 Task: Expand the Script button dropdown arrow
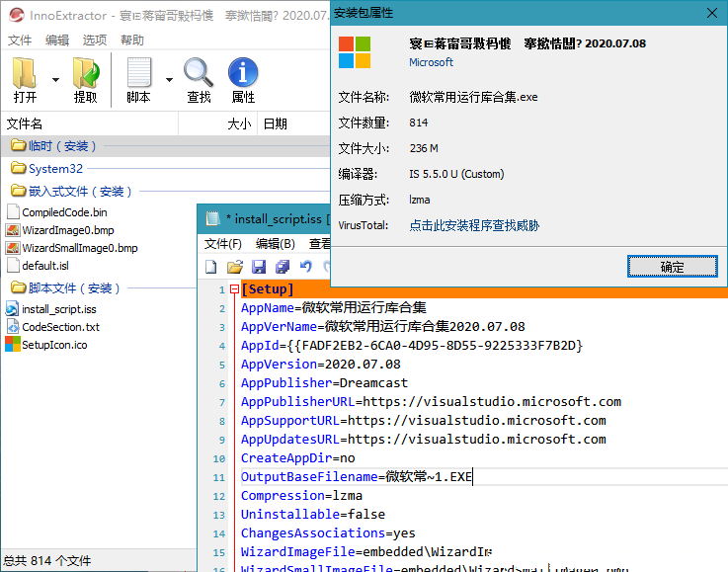point(169,80)
